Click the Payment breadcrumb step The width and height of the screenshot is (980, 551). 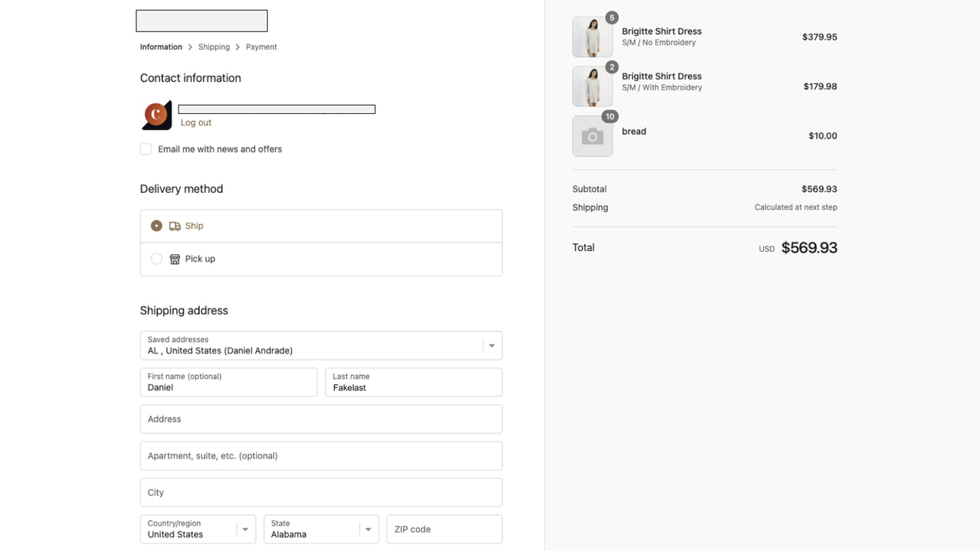261,47
